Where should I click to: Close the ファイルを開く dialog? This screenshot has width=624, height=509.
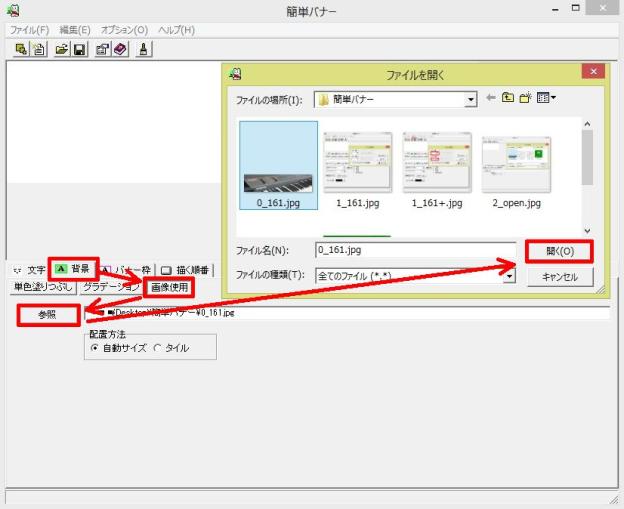click(x=593, y=72)
